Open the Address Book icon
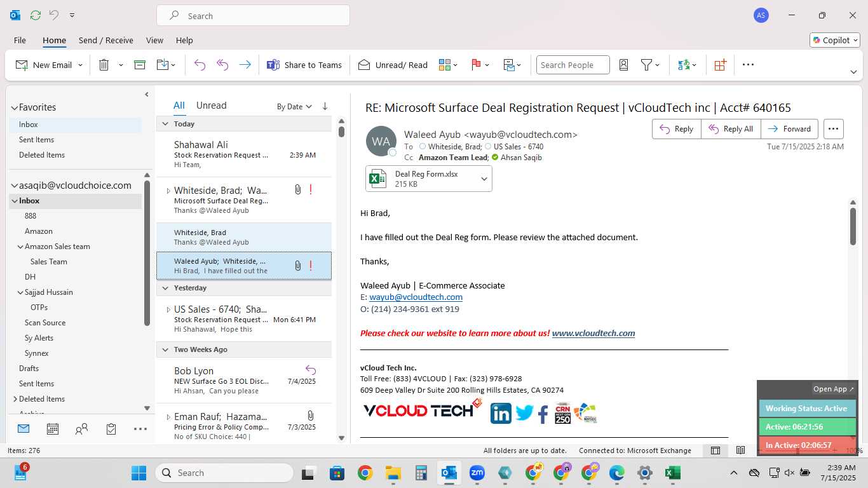The image size is (868, 488). click(623, 65)
